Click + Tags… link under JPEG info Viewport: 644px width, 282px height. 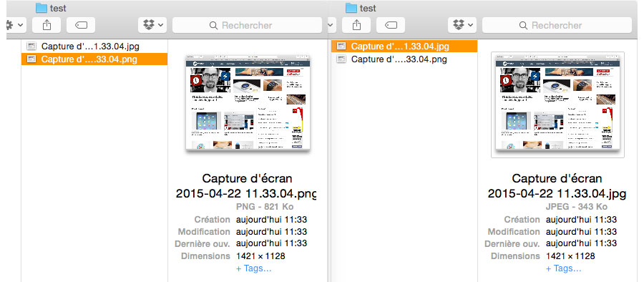pos(564,269)
